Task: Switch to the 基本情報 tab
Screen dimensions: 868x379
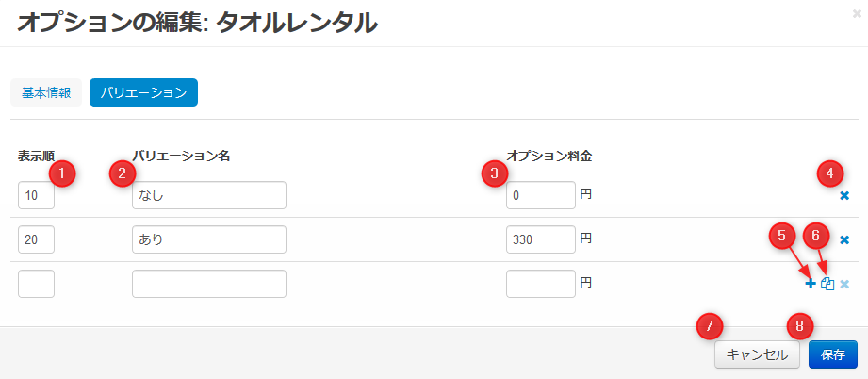Action: tap(46, 92)
